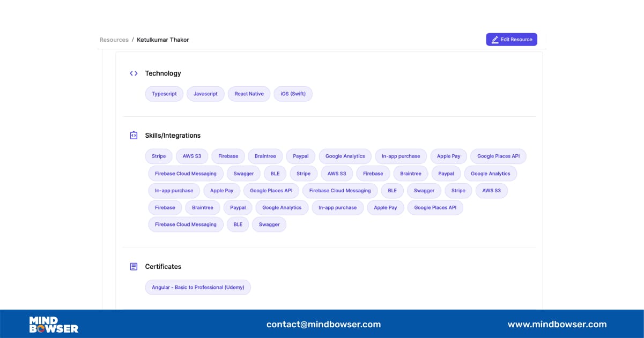
Task: Click the Skills/Integrations section icon
Action: (x=134, y=136)
